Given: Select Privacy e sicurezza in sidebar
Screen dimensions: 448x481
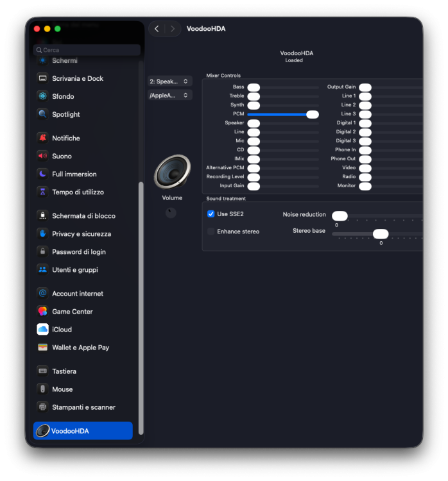Looking at the screenshot, I should (83, 233).
